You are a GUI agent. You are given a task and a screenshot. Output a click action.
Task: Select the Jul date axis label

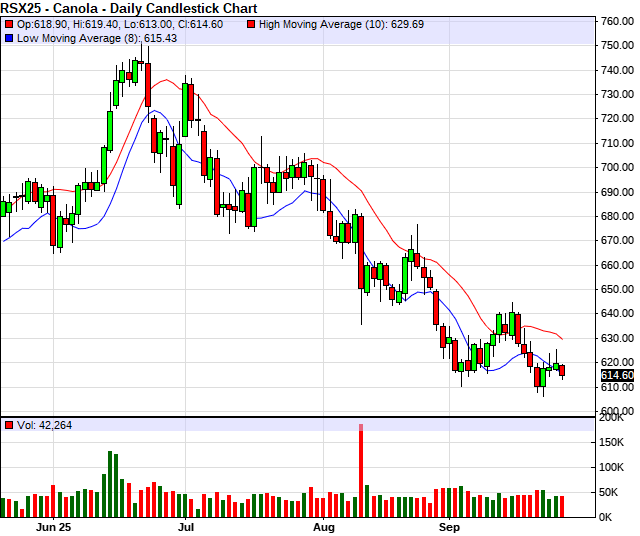click(186, 524)
